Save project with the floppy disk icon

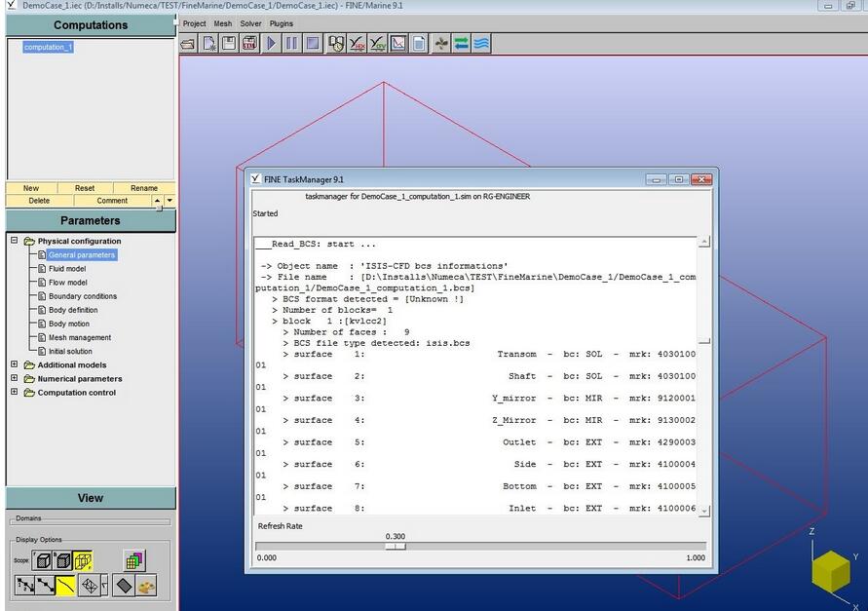229,43
